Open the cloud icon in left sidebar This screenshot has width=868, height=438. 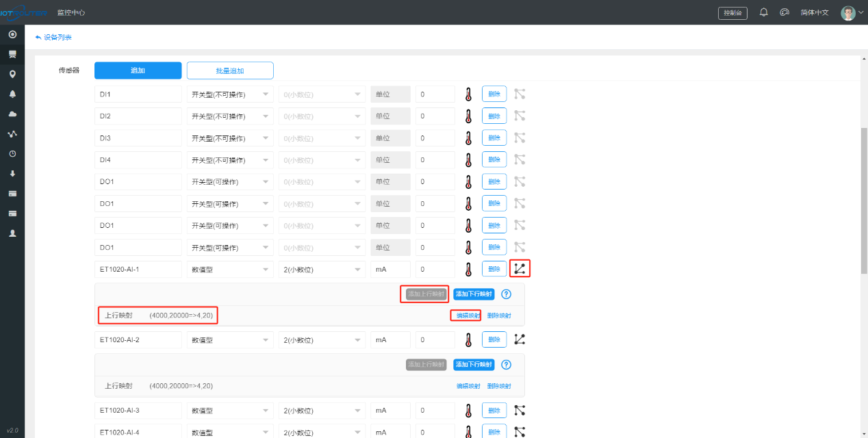[x=12, y=114]
